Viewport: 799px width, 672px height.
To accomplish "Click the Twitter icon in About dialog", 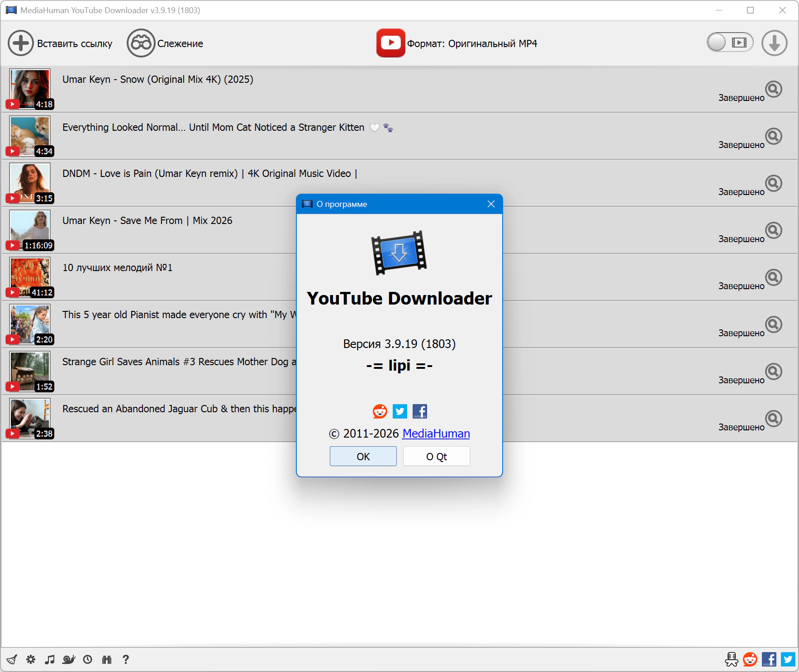I will tap(400, 411).
